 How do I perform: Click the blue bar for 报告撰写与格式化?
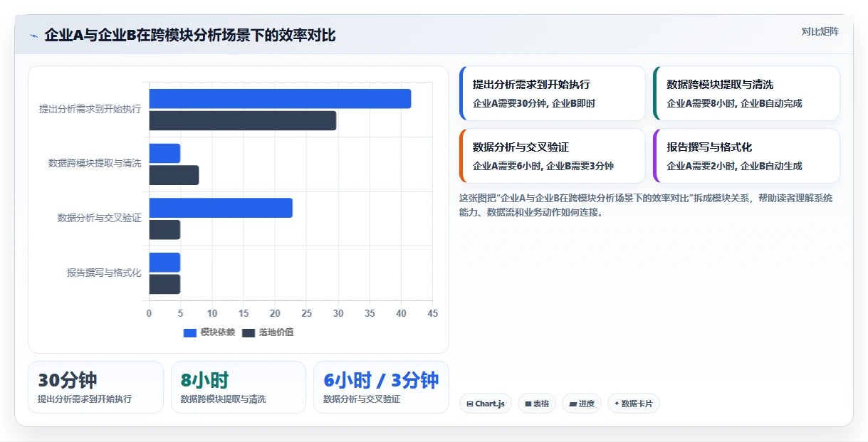pos(164,263)
